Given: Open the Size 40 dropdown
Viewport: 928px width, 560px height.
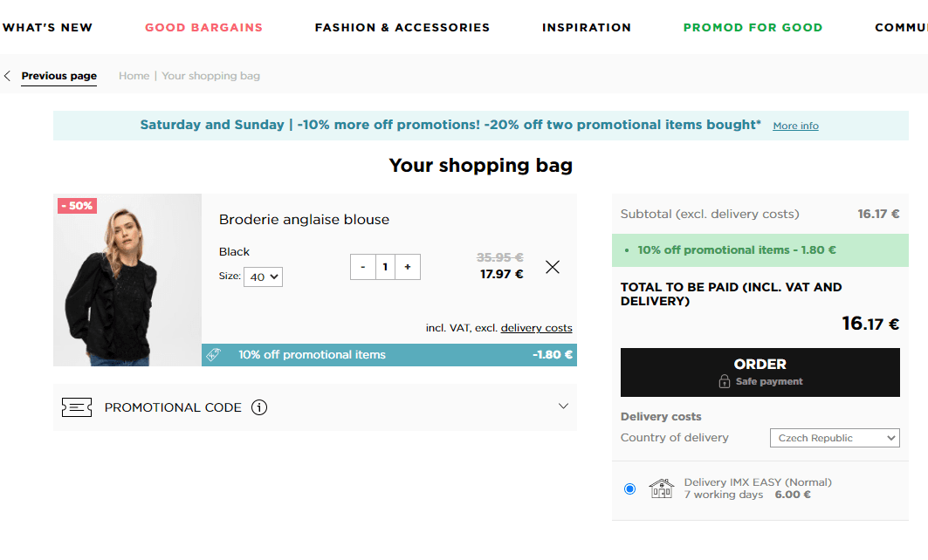Looking at the screenshot, I should coord(264,277).
